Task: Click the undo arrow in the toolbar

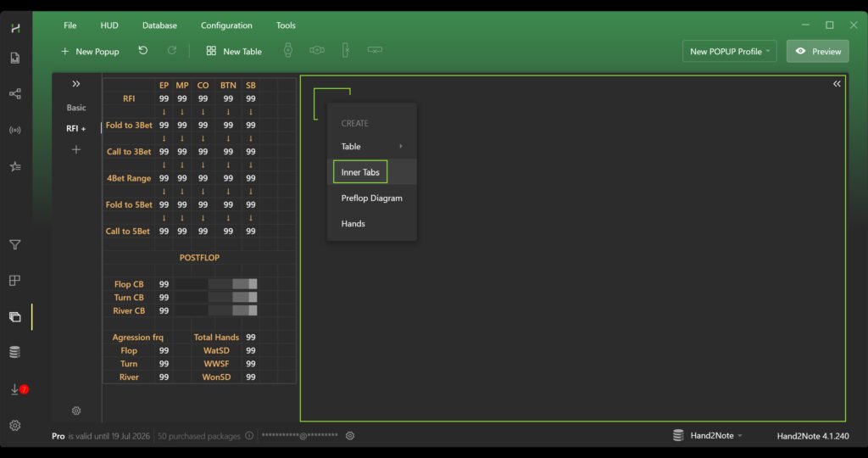Action: (x=142, y=51)
